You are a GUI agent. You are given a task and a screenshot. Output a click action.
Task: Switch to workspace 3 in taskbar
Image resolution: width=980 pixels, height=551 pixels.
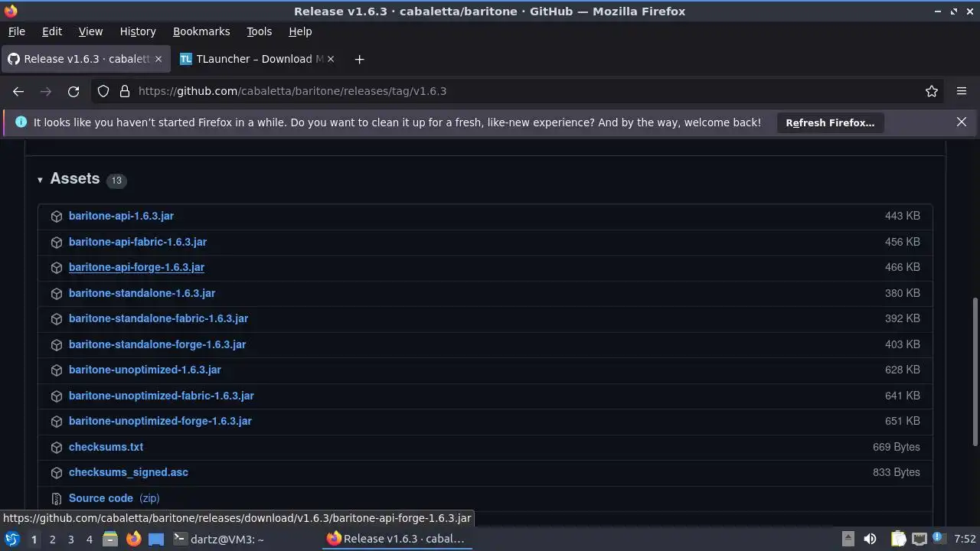[70, 539]
